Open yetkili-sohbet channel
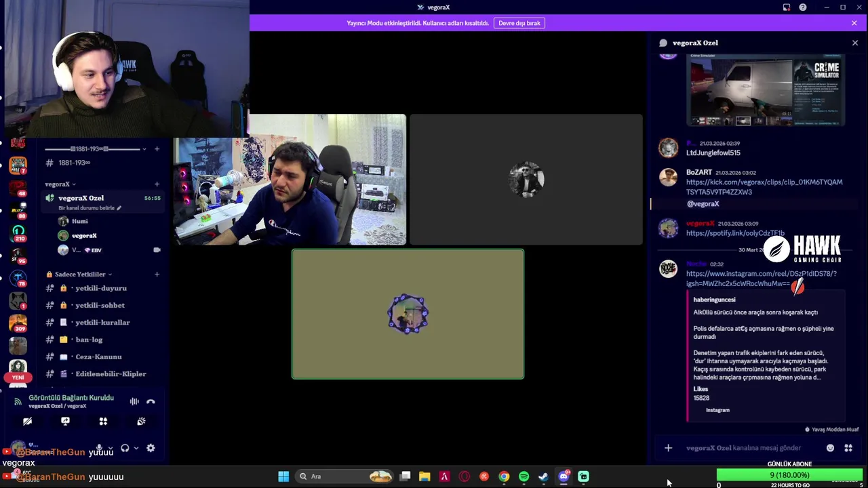Screen dimensions: 868x488 click(102, 305)
